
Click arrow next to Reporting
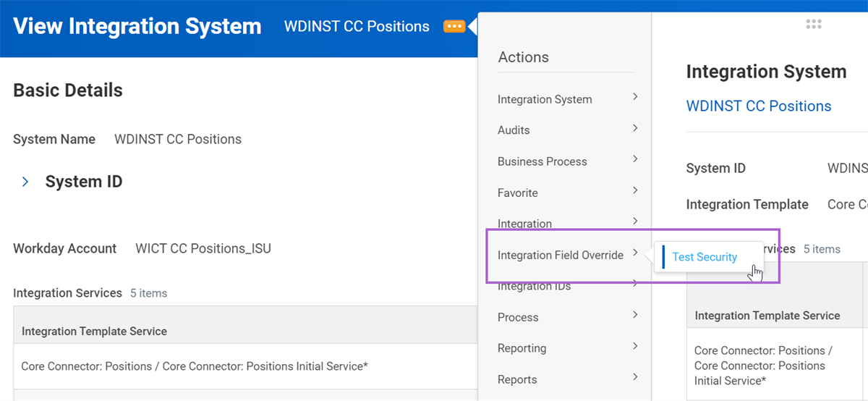pyautogui.click(x=635, y=345)
